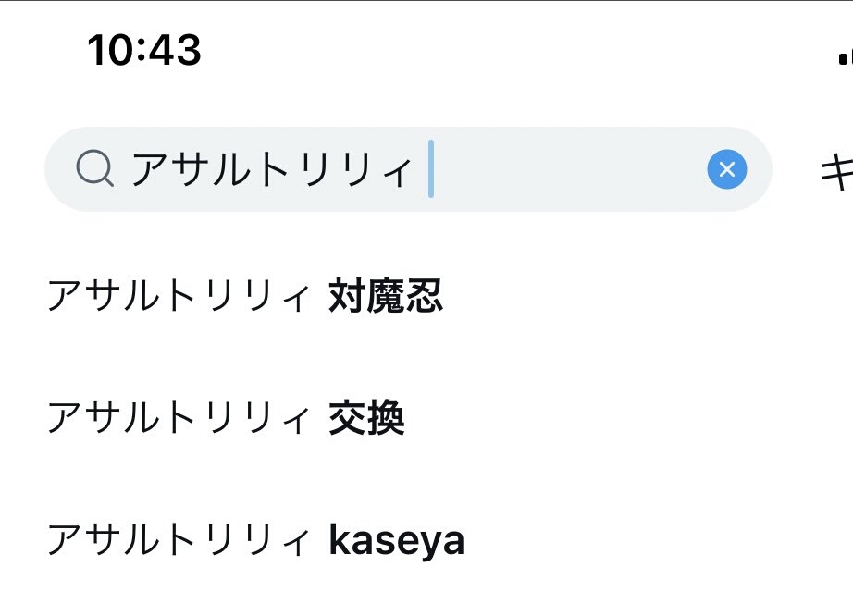Click the magnifying glass search icon
853x616 pixels.
coord(94,169)
